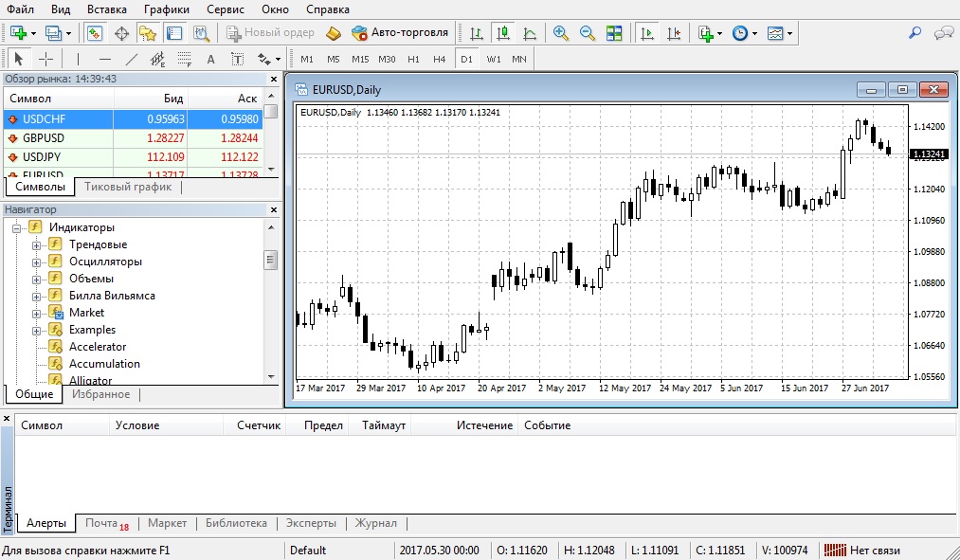Screen dimensions: 960x560
Task: Select the arrow cursor tool
Action: tap(18, 60)
